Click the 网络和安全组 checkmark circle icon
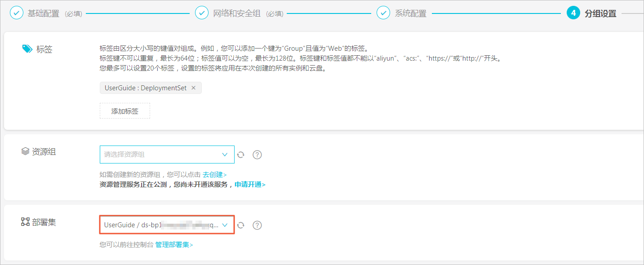 [202, 13]
